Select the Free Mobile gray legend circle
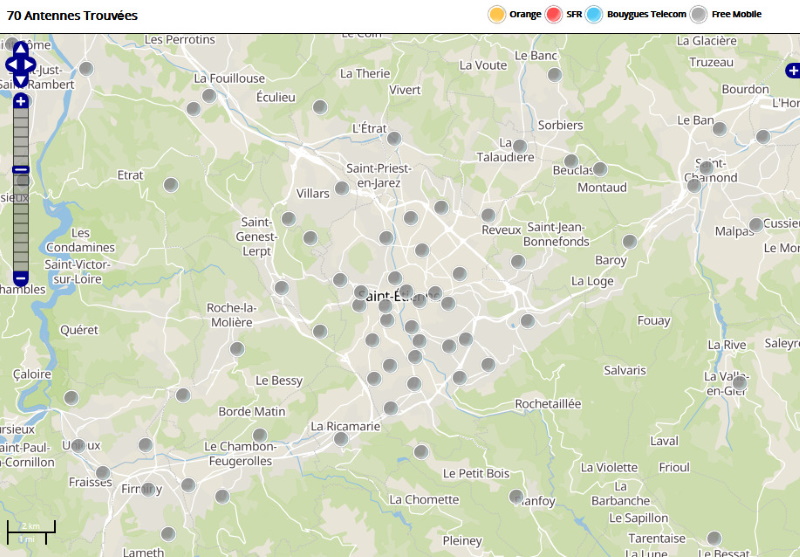This screenshot has height=557, width=800. pyautogui.click(x=698, y=14)
